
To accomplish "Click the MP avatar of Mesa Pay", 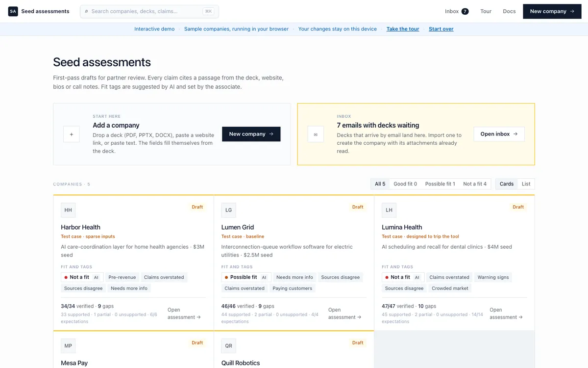I will click(x=68, y=346).
